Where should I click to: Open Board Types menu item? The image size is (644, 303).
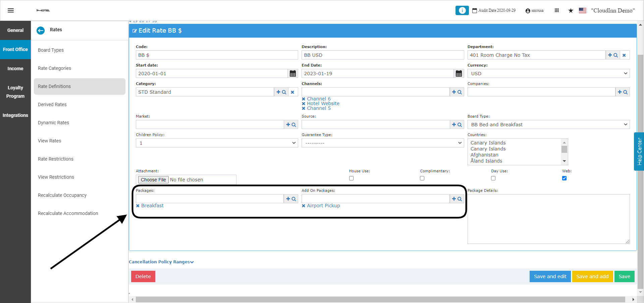[x=79, y=50]
